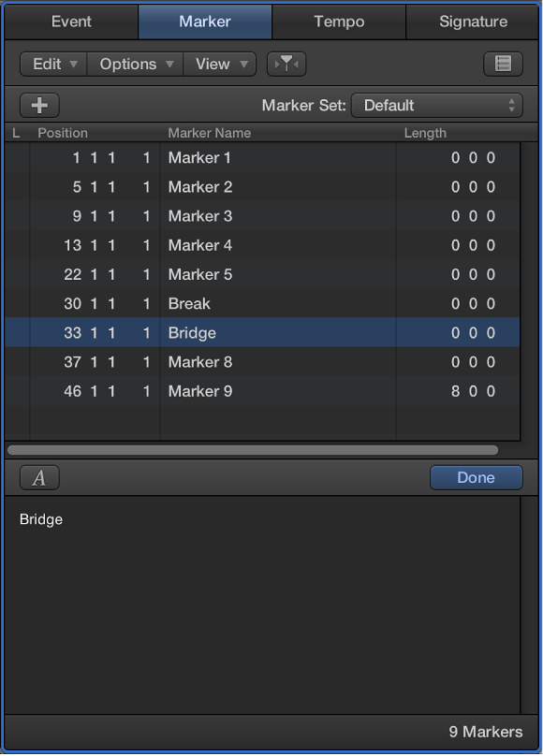Open the Marker Set Default dropdown
Image resolution: width=543 pixels, height=756 pixels.
[436, 105]
